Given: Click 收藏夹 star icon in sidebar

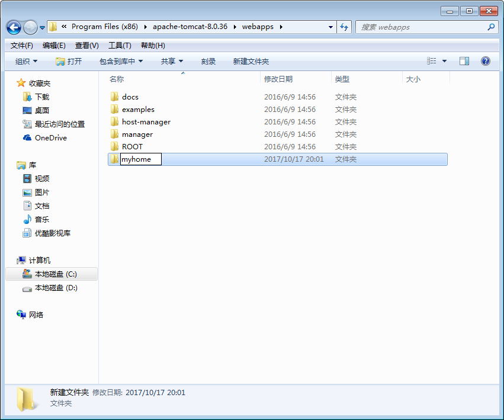Looking at the screenshot, I should coord(21,83).
